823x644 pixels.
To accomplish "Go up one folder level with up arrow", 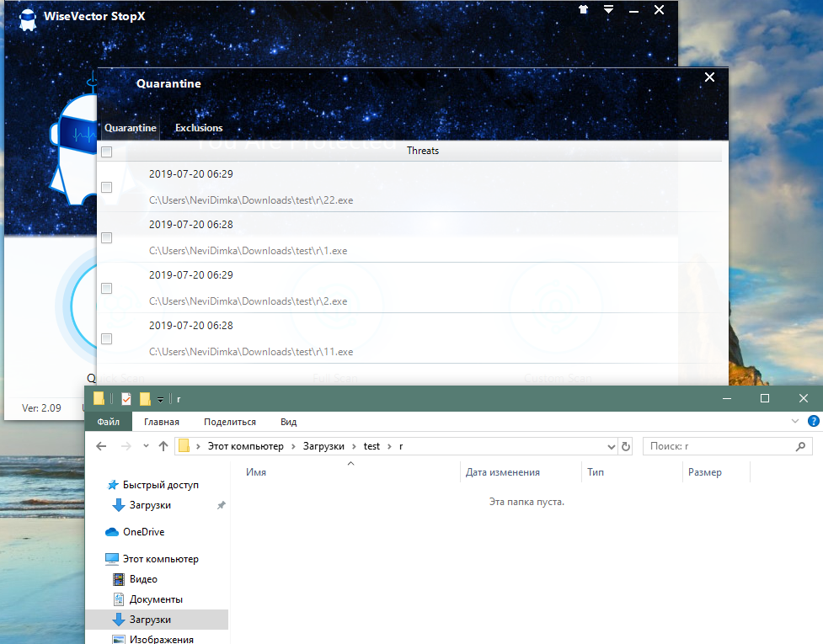I will point(163,446).
